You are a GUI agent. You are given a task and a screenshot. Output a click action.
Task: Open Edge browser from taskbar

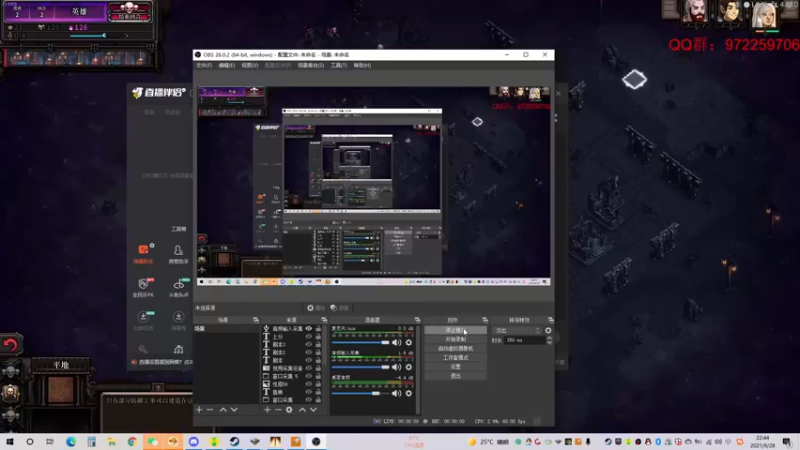coord(71,442)
